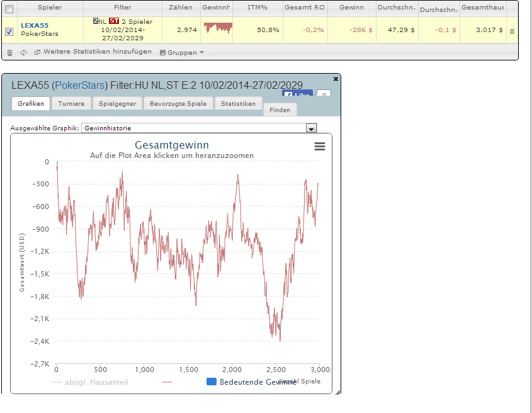Viewport: 532px width, 413px height.
Task: Click the 3.017 $ total value
Action: click(489, 30)
